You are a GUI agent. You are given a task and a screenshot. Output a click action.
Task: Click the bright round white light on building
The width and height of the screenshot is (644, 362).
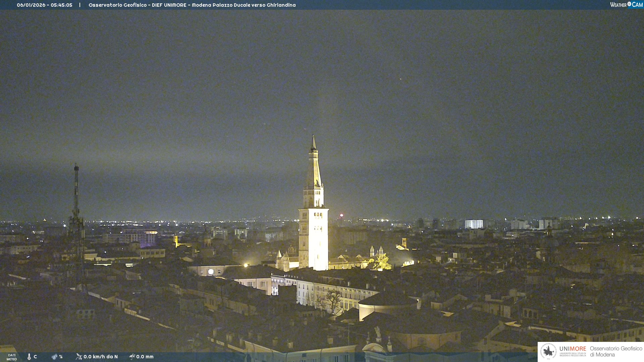(211, 272)
